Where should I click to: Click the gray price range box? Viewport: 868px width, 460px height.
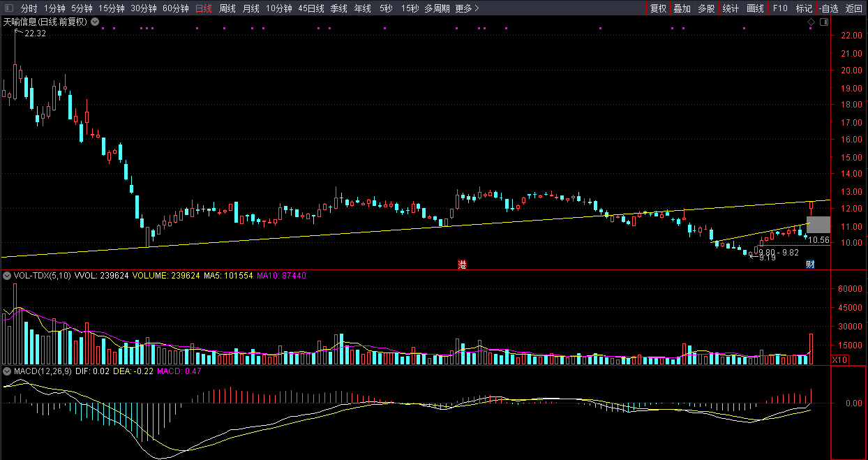[818, 225]
